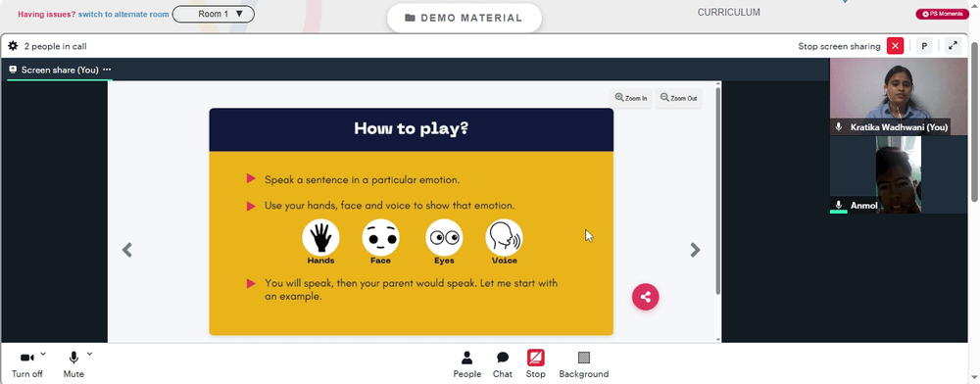Click '2 people in call' text
Image resolution: width=980 pixels, height=384 pixels.
tap(56, 46)
